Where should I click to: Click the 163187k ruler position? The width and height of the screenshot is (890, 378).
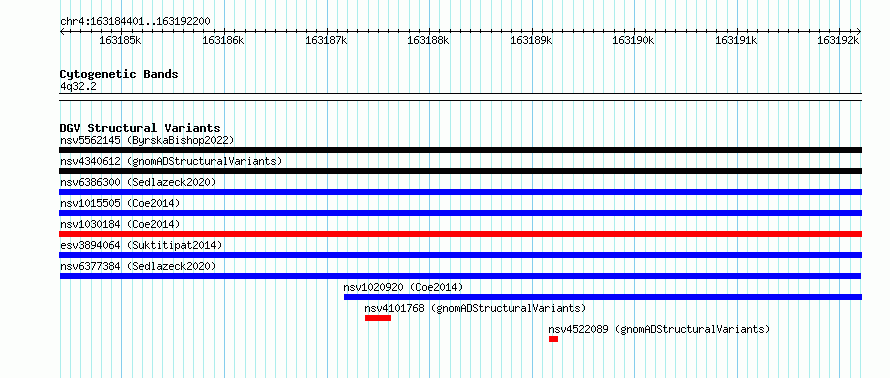point(326,41)
